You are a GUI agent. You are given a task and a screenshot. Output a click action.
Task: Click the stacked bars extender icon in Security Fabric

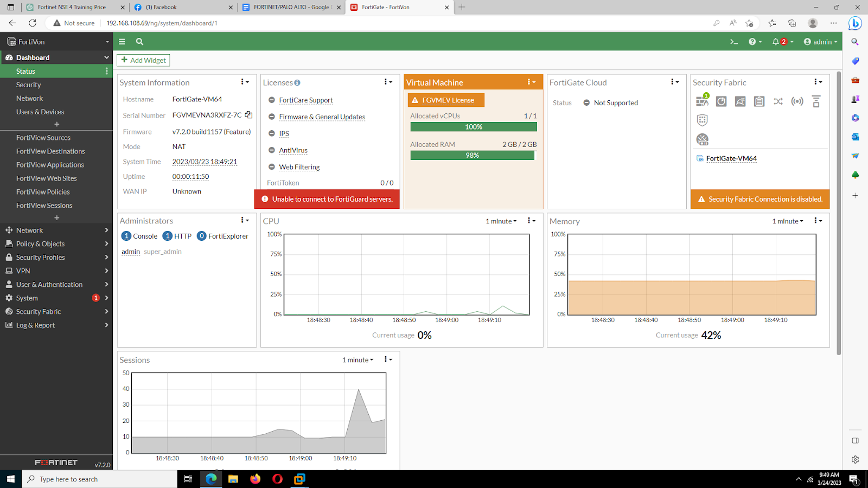(x=816, y=101)
